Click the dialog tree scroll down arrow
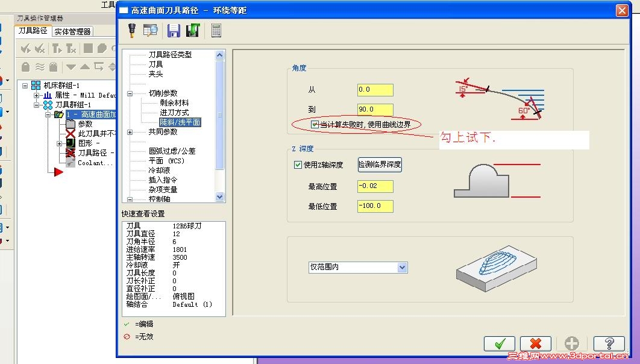The width and height of the screenshot is (640, 364). [x=219, y=197]
